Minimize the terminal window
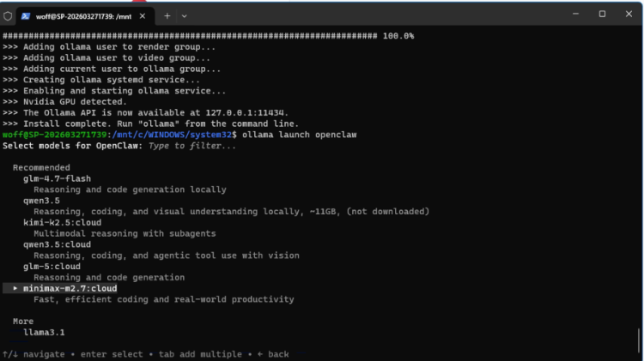 pos(575,14)
